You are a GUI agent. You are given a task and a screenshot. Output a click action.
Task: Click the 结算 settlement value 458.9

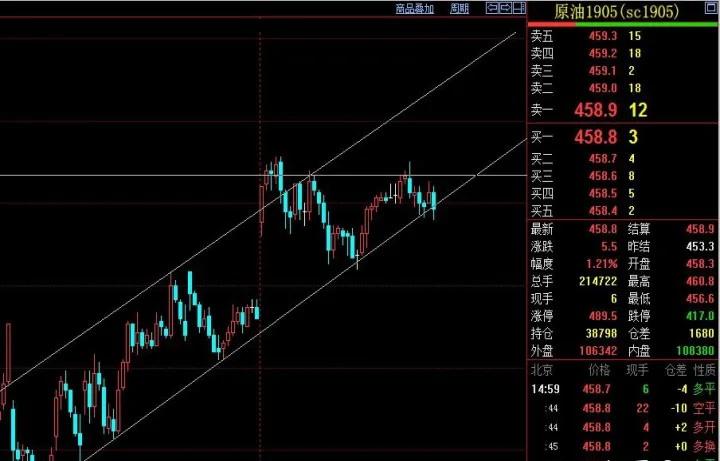700,229
